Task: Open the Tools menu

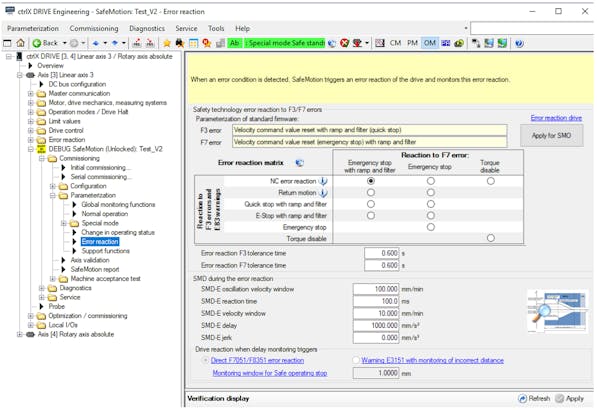Action: (216, 29)
